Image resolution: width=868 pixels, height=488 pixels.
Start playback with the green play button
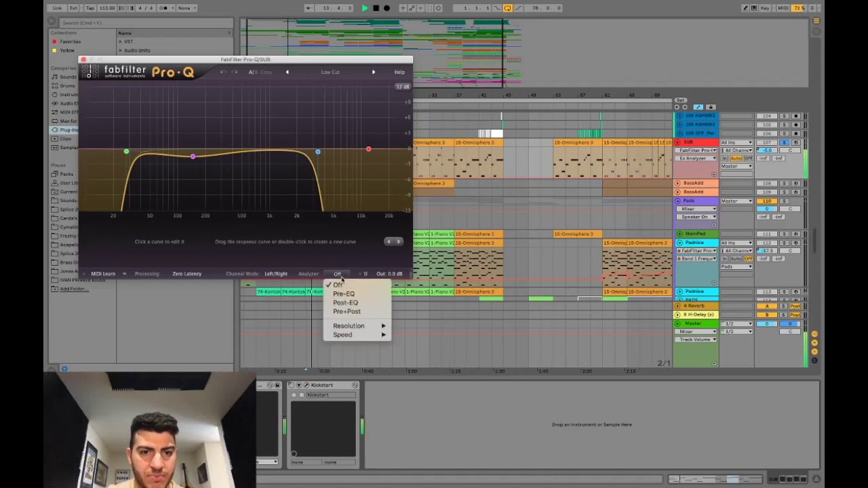click(365, 8)
